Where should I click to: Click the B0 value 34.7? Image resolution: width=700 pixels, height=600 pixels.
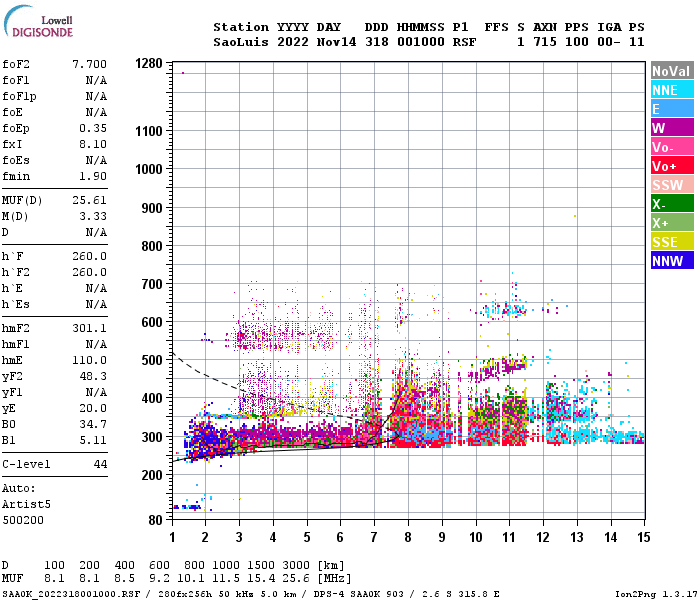coord(93,425)
